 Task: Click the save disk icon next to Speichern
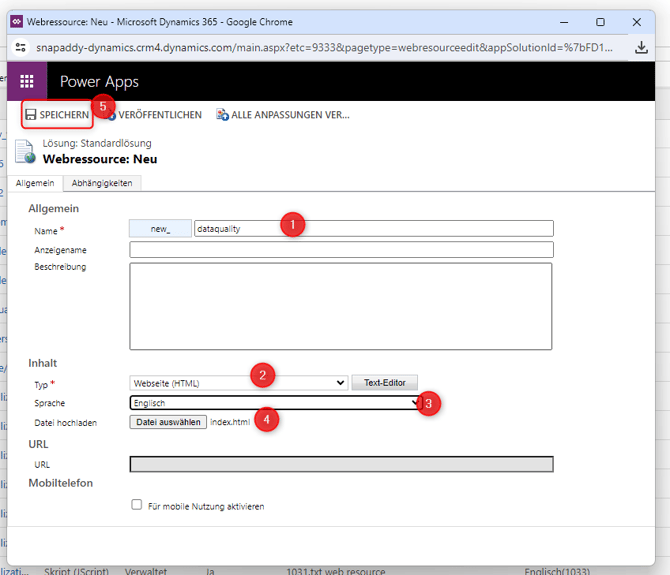click(x=31, y=115)
